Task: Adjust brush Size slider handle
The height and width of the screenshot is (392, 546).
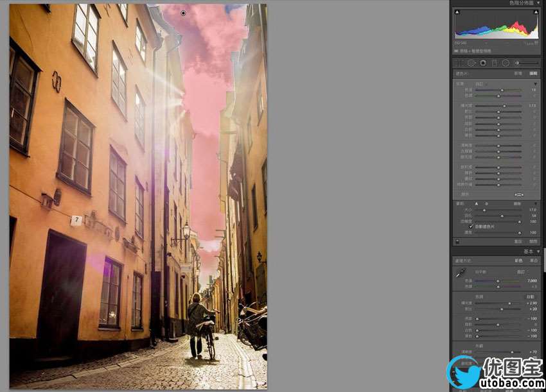Action: (x=484, y=210)
